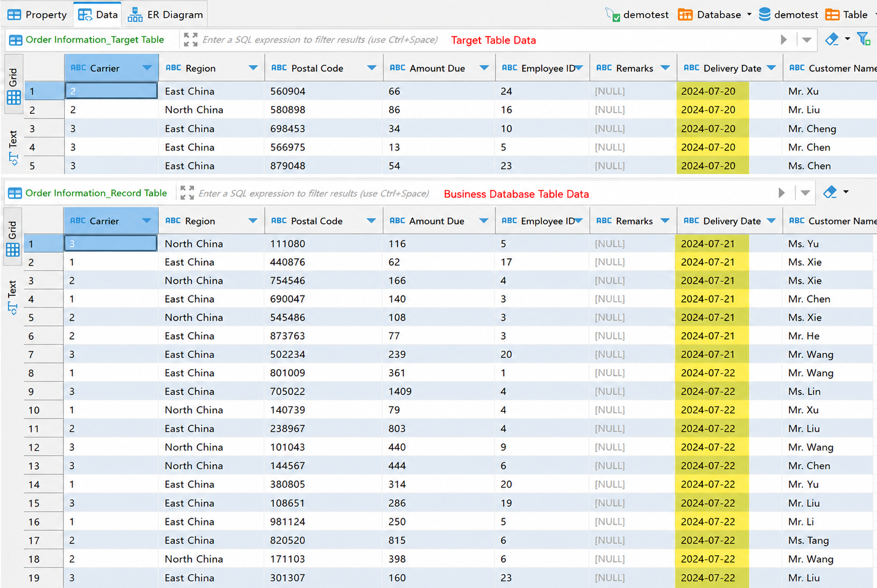Switch Record Table to Text view
877x588 pixels.
13,297
